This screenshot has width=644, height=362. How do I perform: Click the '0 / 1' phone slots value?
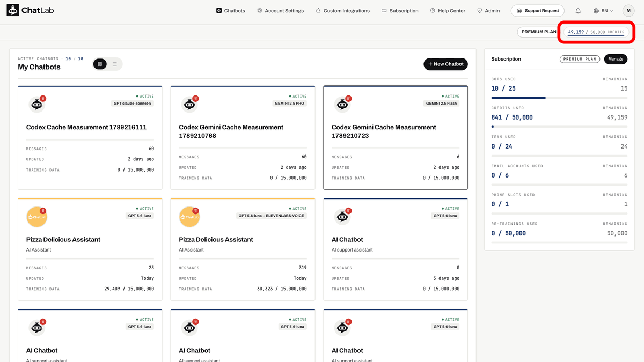point(500,204)
